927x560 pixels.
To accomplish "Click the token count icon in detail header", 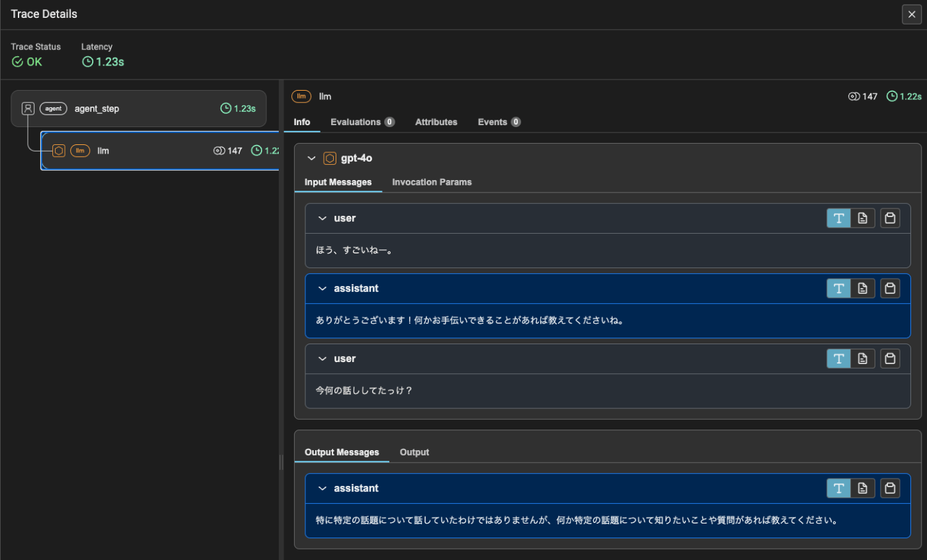I will tap(854, 97).
